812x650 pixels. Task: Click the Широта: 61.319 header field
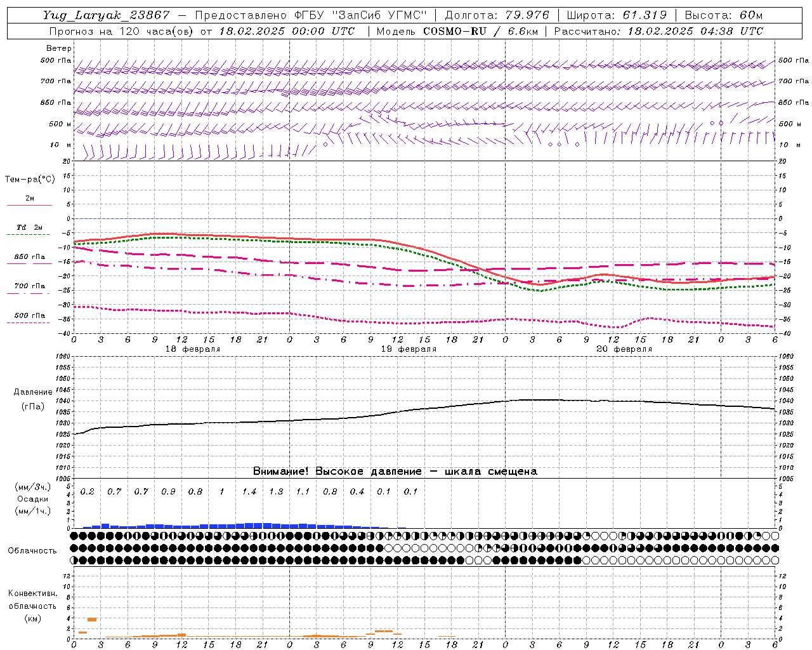point(617,15)
